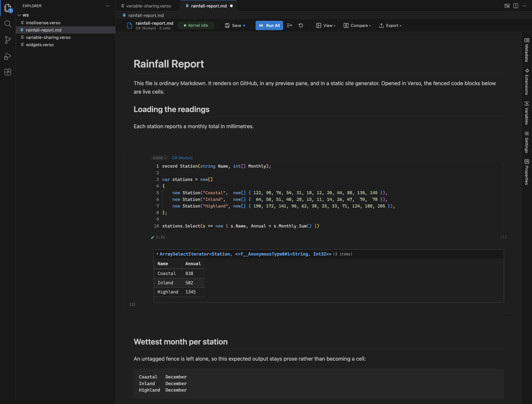532x404 pixels.
Task: Click the [1] execution count label
Action: coord(503,237)
